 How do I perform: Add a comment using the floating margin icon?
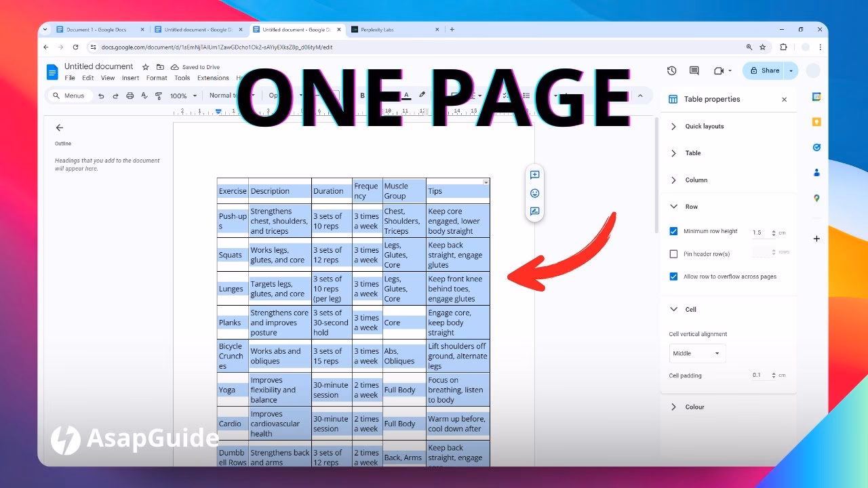tap(534, 174)
